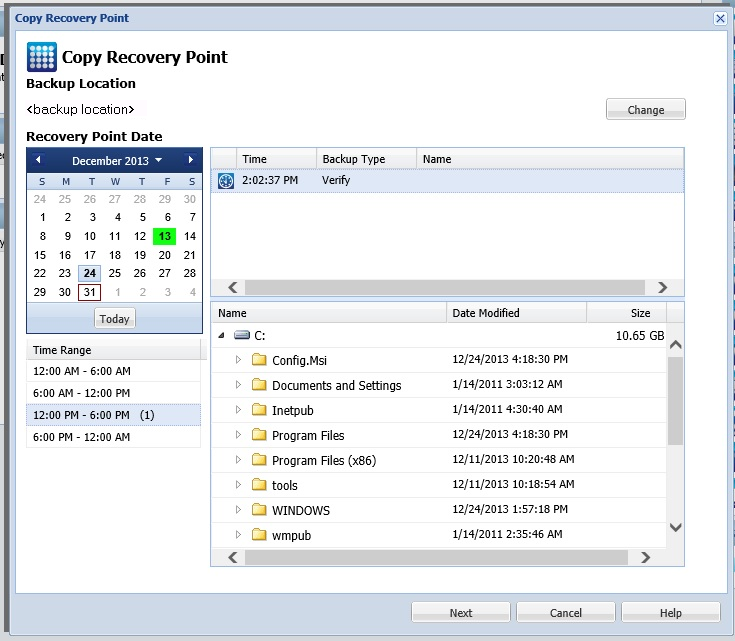Viewport: 735px width, 641px height.
Task: Go to next month in calendar
Action: pyautogui.click(x=190, y=160)
